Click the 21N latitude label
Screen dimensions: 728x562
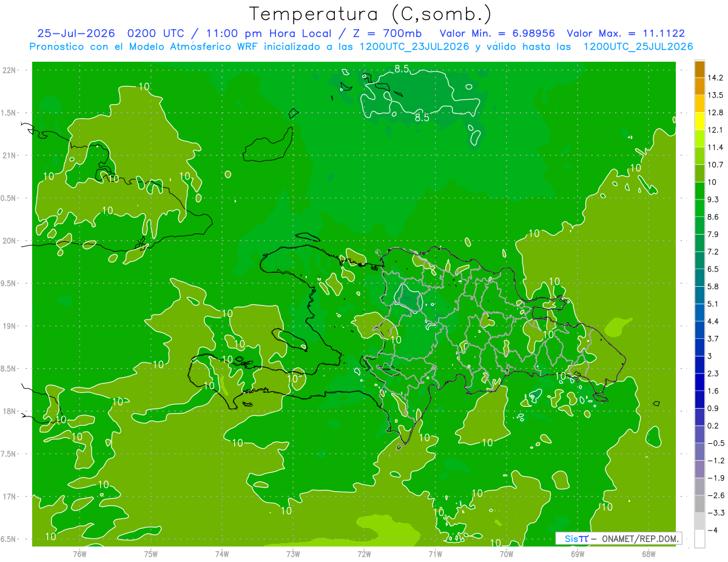(10, 156)
